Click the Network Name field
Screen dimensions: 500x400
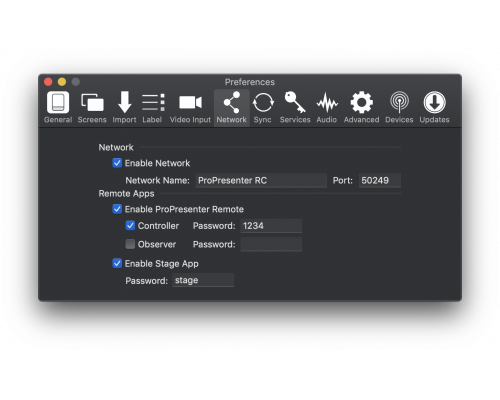coord(261,180)
